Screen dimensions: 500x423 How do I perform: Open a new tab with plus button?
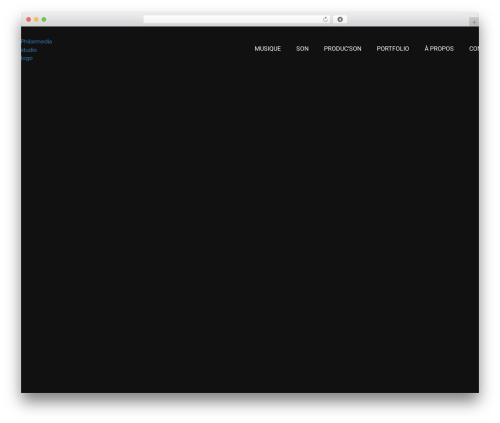point(474,22)
